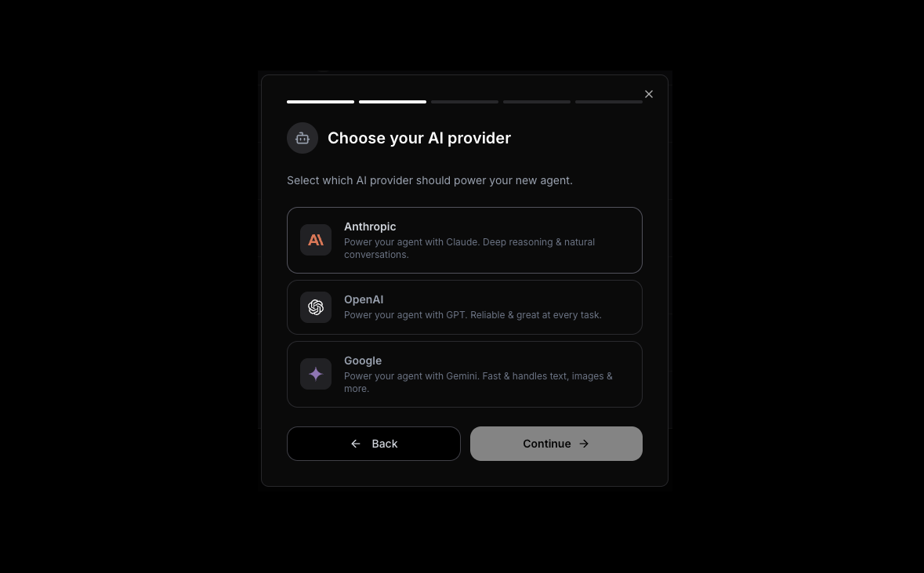This screenshot has height=573, width=924.
Task: Click the right arrow inside Continue button
Action: (x=584, y=444)
